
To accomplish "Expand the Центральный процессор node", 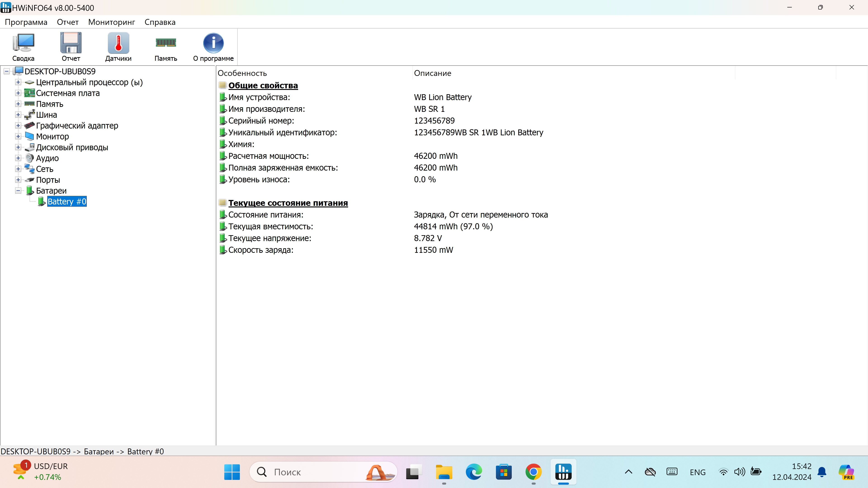I will pyautogui.click(x=18, y=82).
